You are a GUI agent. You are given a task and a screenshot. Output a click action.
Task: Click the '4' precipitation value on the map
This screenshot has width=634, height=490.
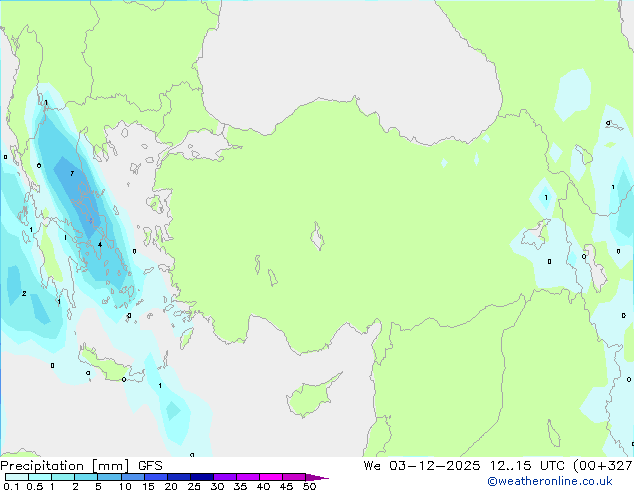coord(100,244)
